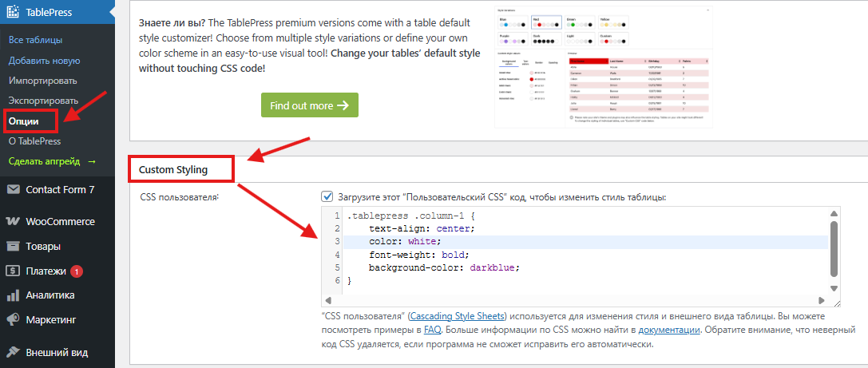Click the Внешний вид paintbrush icon
868x368 pixels.
pos(14,353)
